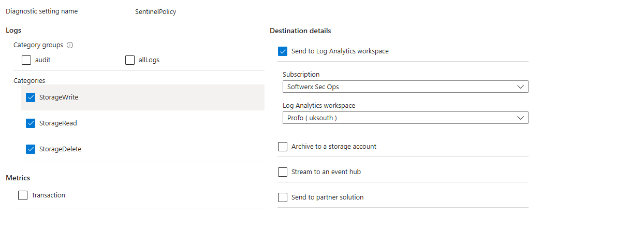Expand the Profo ( uksouth ) workspace dropdown
The height and width of the screenshot is (228, 644).
point(405,118)
